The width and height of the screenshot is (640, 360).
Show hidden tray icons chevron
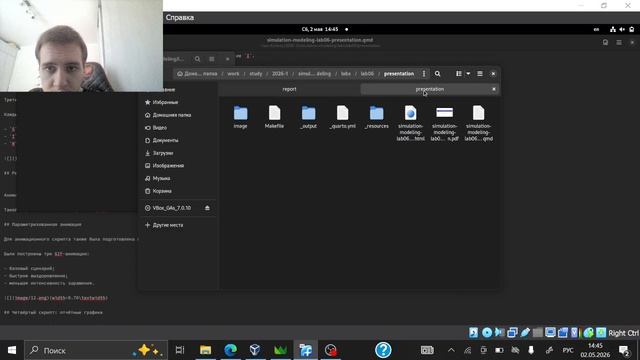click(451, 350)
